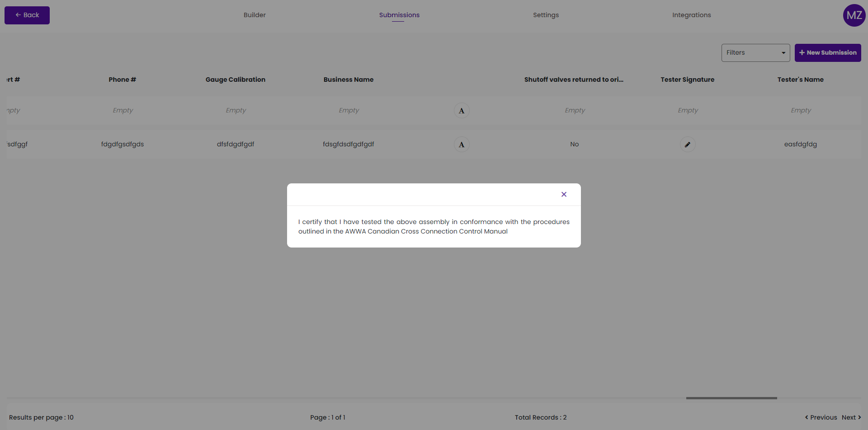The height and width of the screenshot is (430, 868).
Task: Open the Builder tab
Action: pos(255,15)
